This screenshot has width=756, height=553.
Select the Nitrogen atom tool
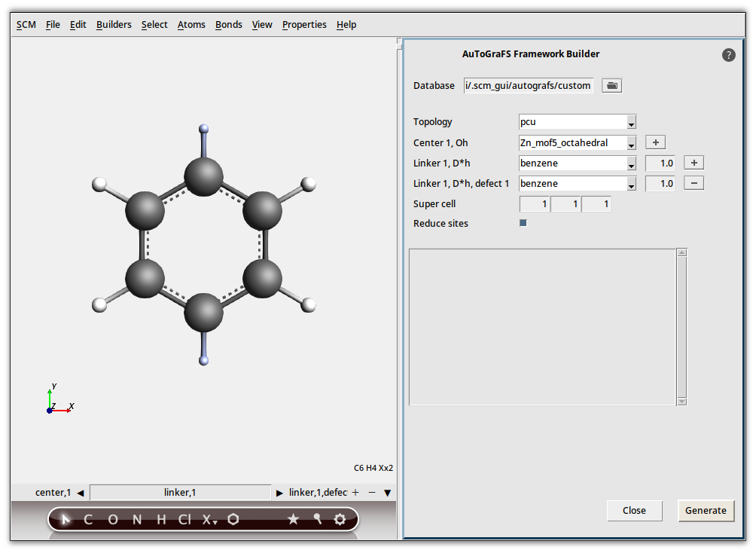[x=137, y=519]
